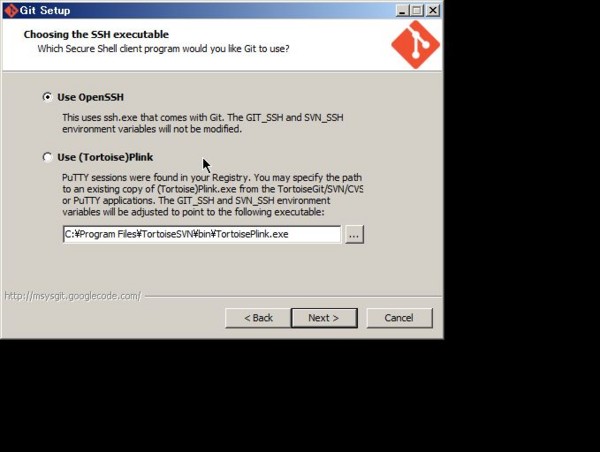Click the disabled maximize window button
Viewport: 600px width, 452px height.
(x=417, y=10)
